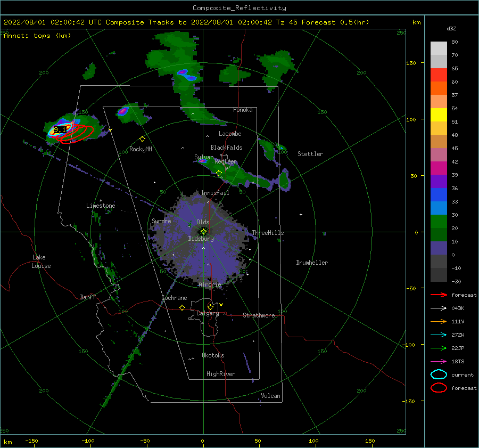Click the HighRiver town label

click(x=221, y=374)
